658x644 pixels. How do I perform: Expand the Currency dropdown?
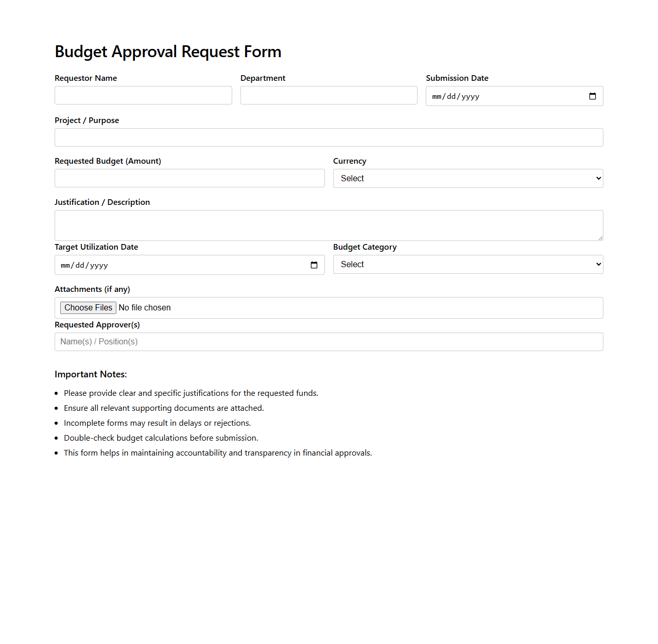pos(467,178)
